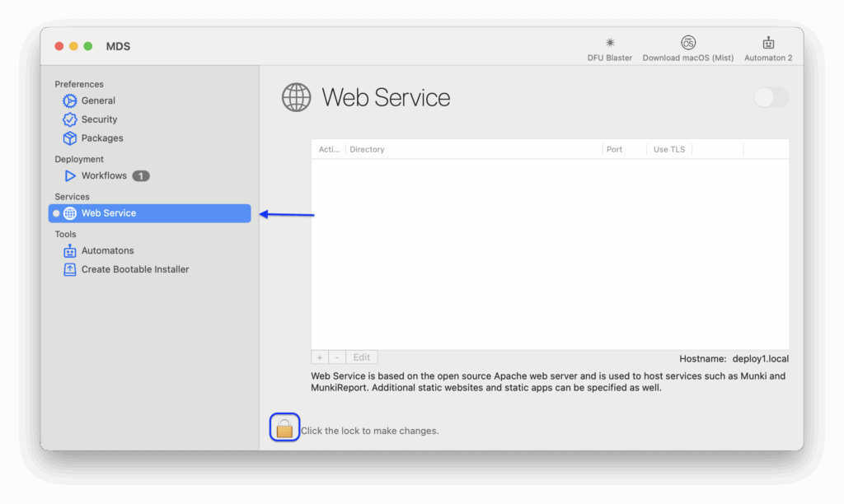Open General preferences in sidebar

[98, 100]
